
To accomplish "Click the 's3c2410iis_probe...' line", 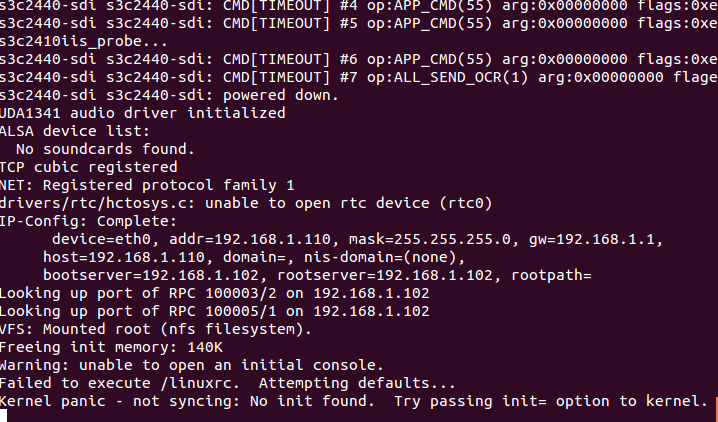I will [84, 41].
